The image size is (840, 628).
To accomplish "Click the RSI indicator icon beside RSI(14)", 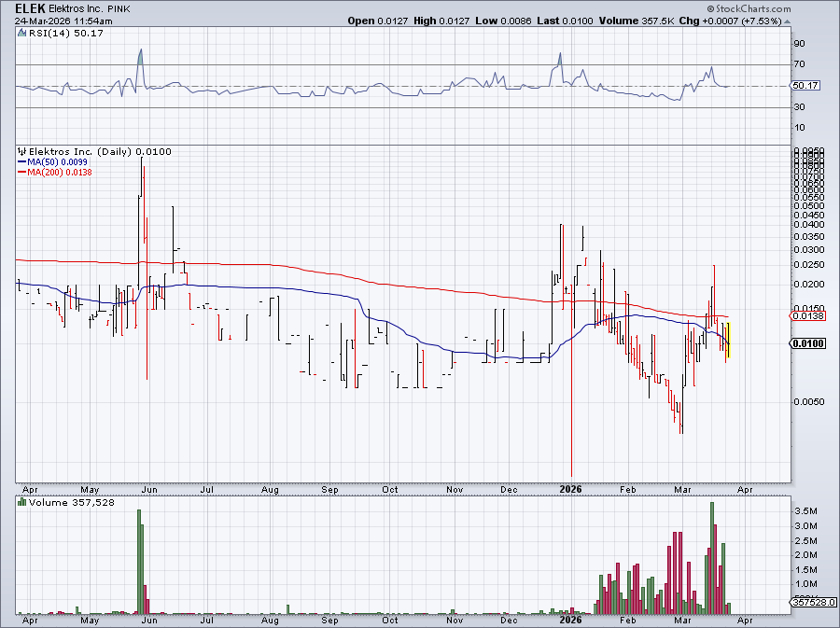I will pos(22,33).
